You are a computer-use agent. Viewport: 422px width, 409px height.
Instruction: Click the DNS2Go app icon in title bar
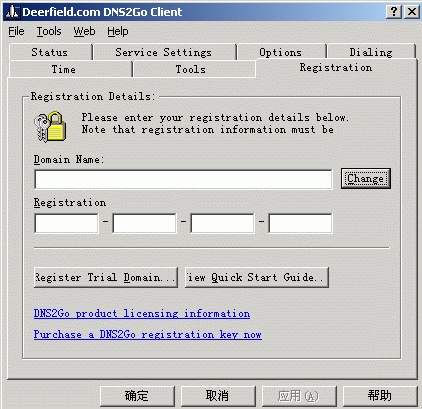[13, 12]
